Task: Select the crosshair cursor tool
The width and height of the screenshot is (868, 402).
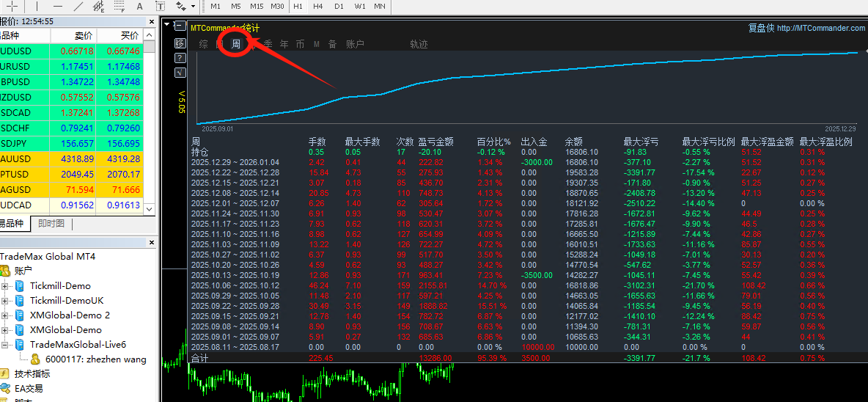Action: tap(12, 6)
